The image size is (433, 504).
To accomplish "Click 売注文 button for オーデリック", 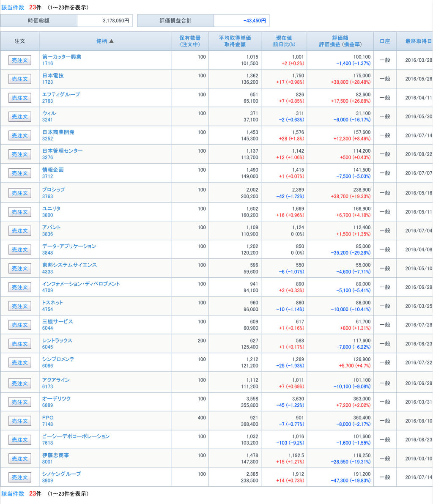I will click(19, 402).
